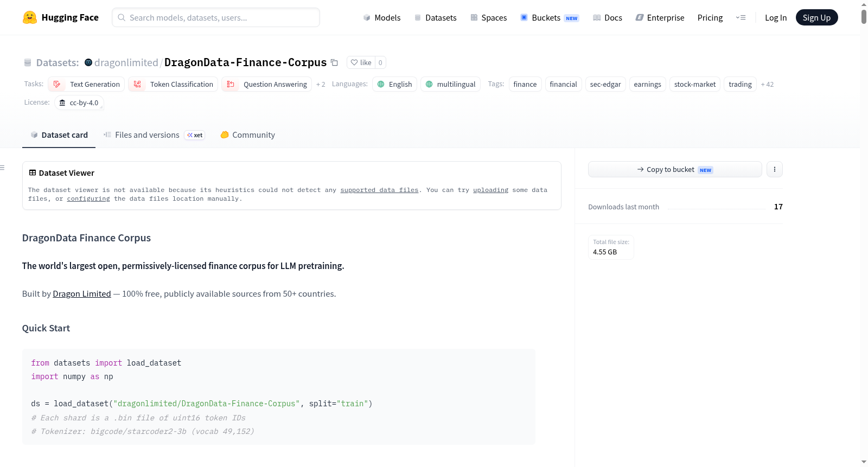
Task: Expand the navigation more-options menu
Action: pyautogui.click(x=741, y=17)
